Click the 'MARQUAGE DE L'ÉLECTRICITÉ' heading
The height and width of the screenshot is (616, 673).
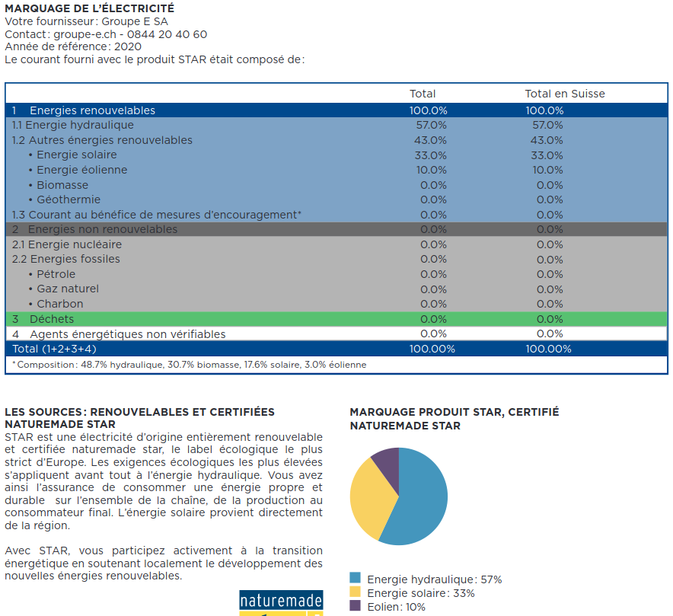click(89, 8)
